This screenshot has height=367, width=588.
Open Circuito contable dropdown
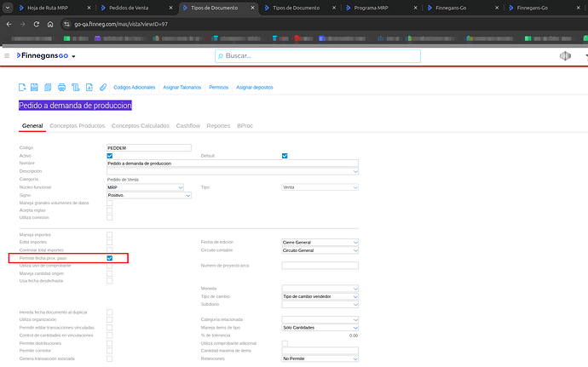tap(320, 250)
